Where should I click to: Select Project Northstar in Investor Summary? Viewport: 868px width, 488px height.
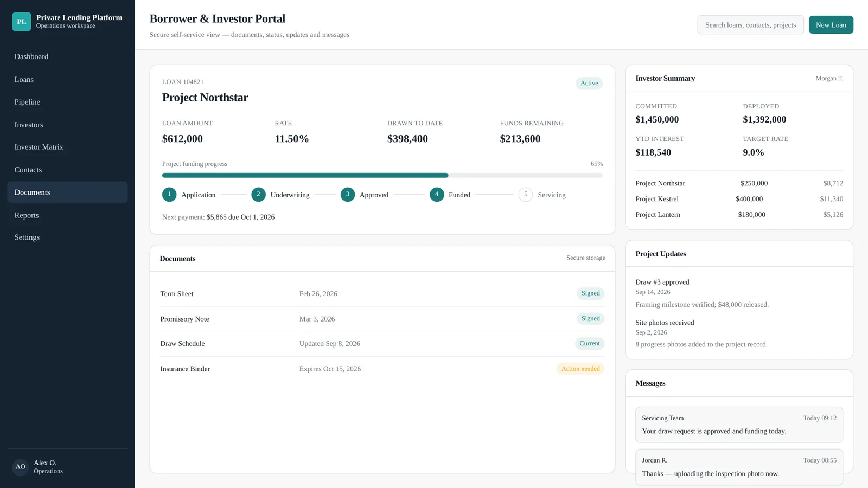[739, 183]
